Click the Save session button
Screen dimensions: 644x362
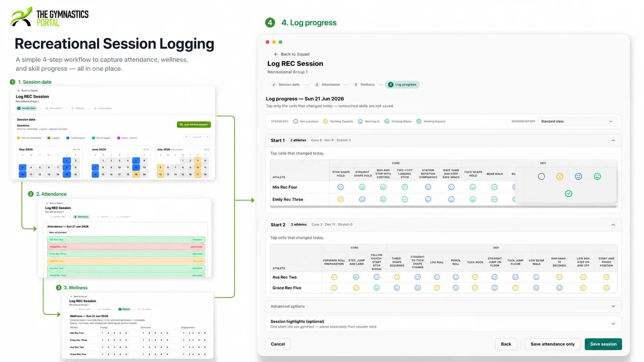pyautogui.click(x=603, y=344)
